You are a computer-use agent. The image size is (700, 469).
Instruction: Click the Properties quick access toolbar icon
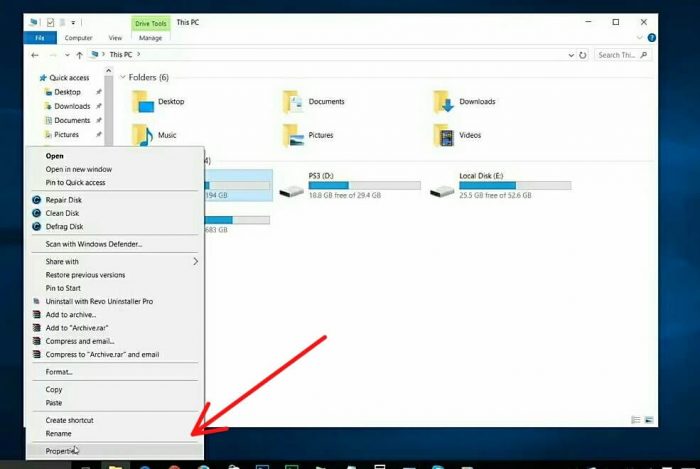point(50,22)
